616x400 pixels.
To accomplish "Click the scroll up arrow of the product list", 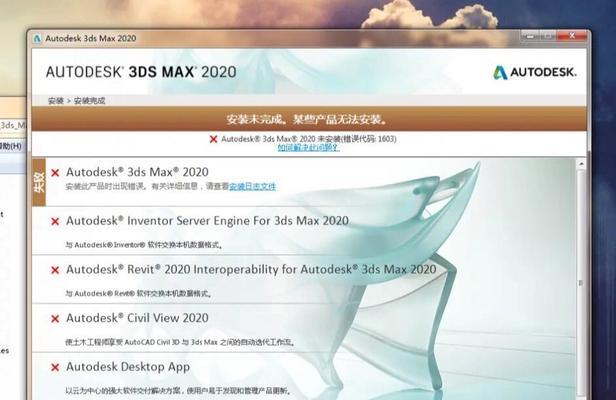I will [581, 164].
